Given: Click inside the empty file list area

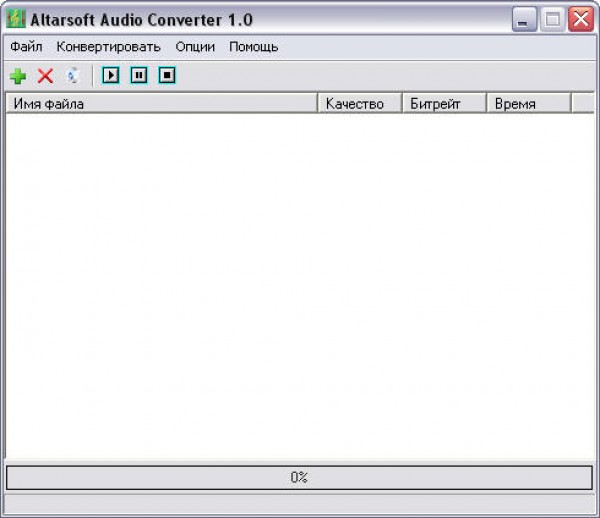Looking at the screenshot, I should coord(300,285).
